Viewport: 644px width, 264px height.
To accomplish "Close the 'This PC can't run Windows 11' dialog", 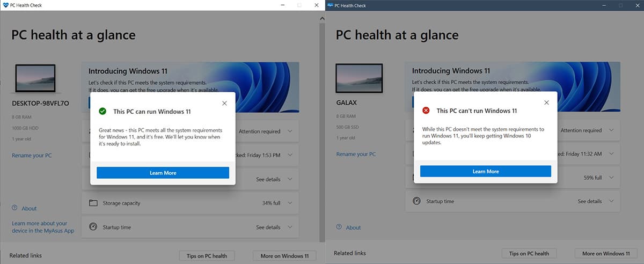I will tap(546, 102).
